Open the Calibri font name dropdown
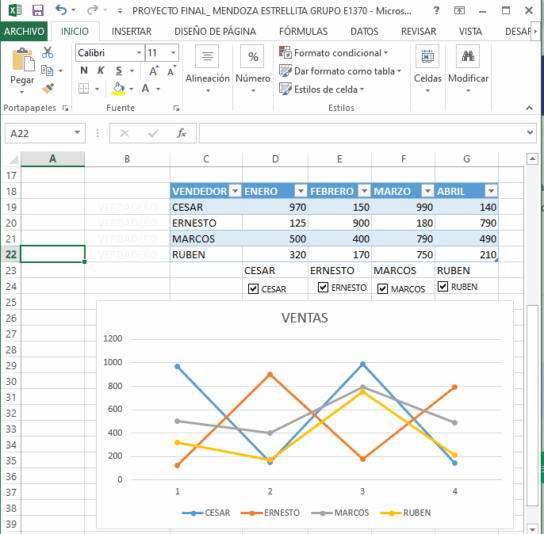544x534 pixels. point(139,53)
